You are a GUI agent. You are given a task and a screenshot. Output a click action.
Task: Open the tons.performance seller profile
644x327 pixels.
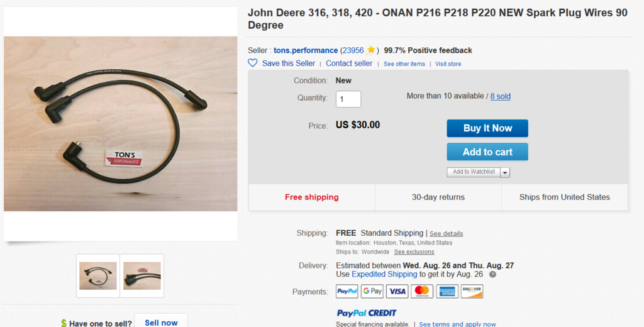(x=306, y=50)
